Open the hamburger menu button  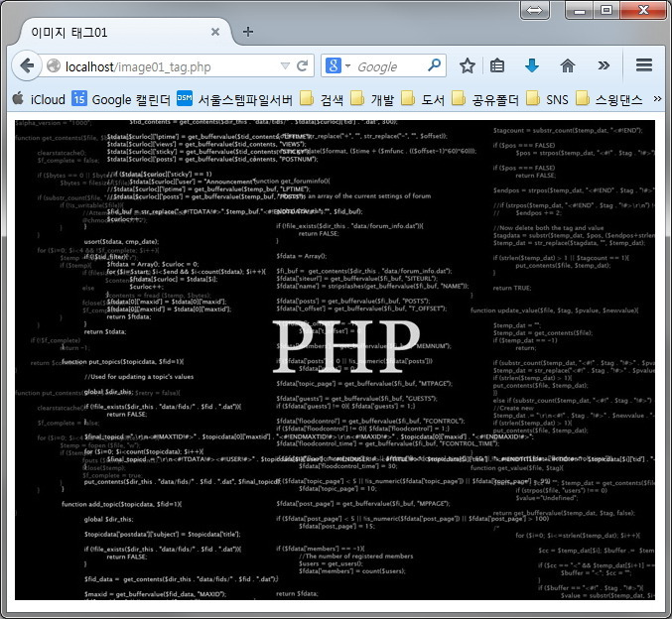644,65
